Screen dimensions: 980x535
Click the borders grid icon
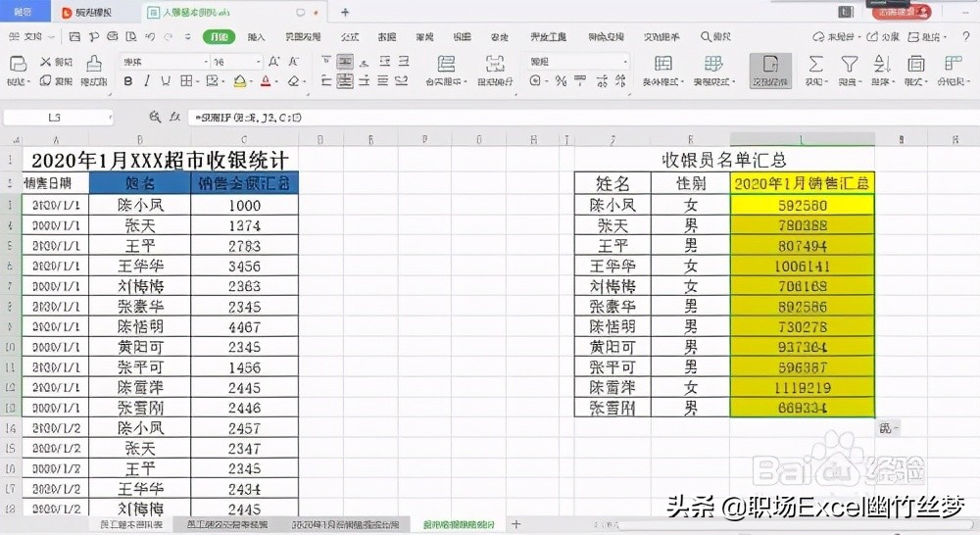point(186,80)
